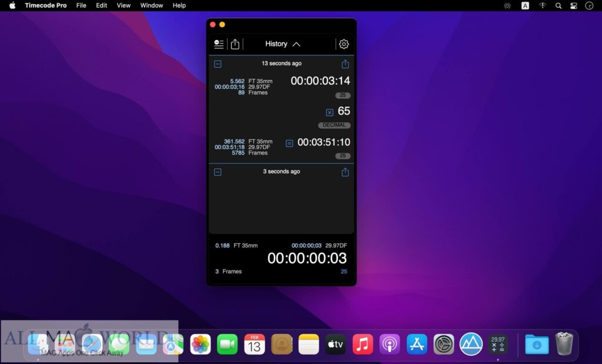The height and width of the screenshot is (364, 602).
Task: Open the Help menu
Action: pos(179,5)
